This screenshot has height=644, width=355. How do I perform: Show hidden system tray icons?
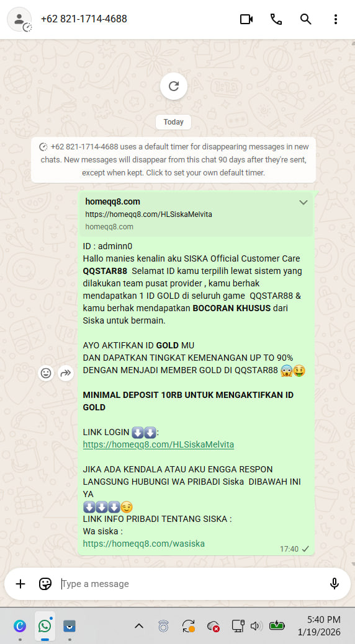click(139, 626)
